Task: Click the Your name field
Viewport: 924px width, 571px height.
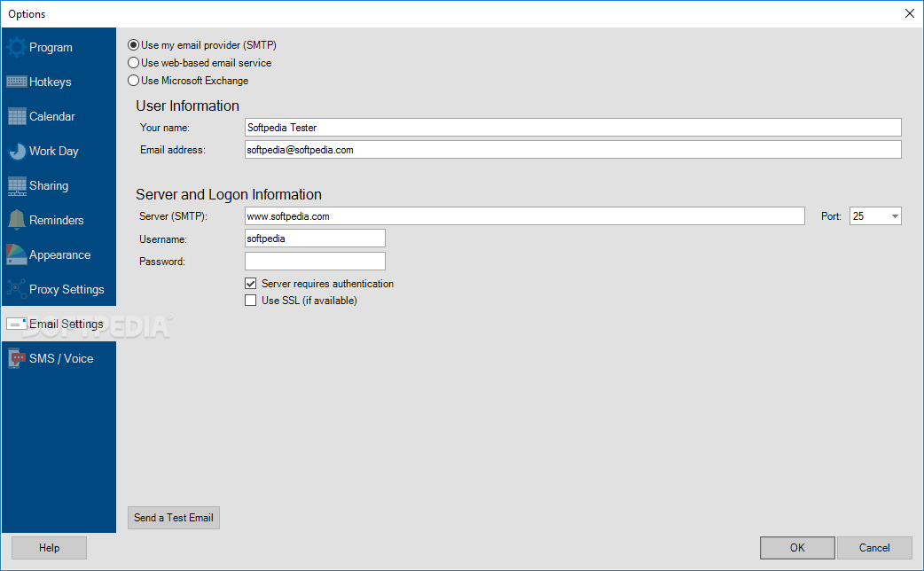Action: coord(573,128)
